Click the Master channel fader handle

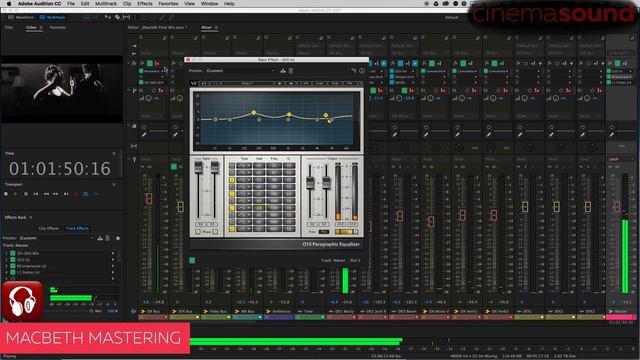(617, 207)
